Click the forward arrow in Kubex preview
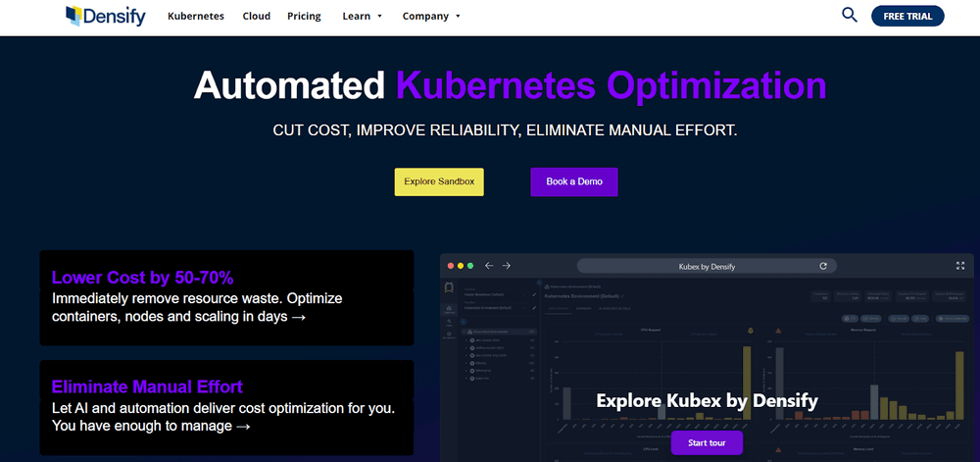980x462 pixels. tap(507, 266)
